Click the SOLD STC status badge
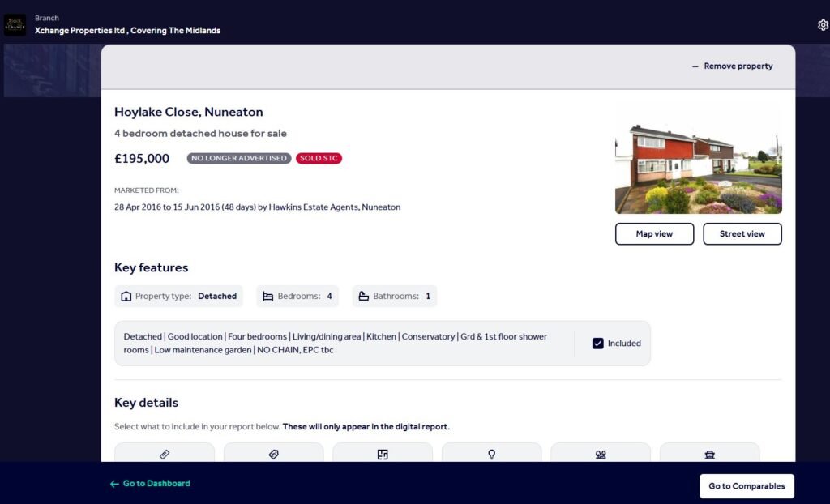The width and height of the screenshot is (830, 504). (319, 159)
